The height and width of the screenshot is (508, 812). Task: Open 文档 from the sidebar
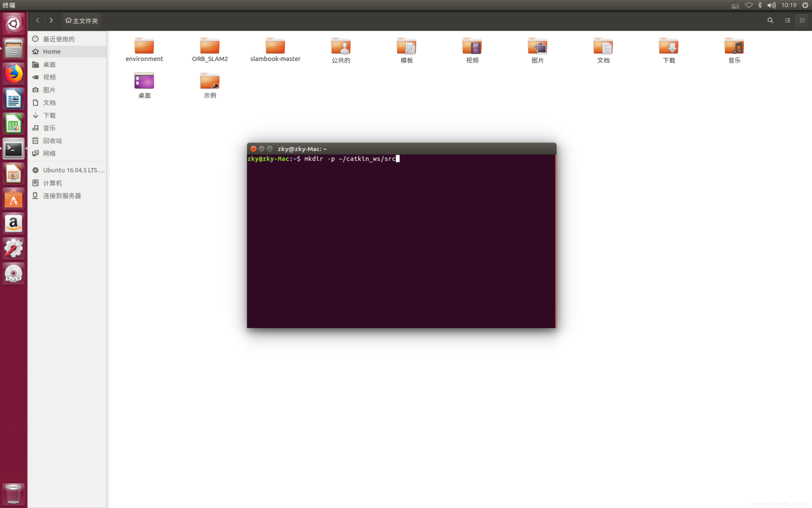pyautogui.click(x=67, y=103)
